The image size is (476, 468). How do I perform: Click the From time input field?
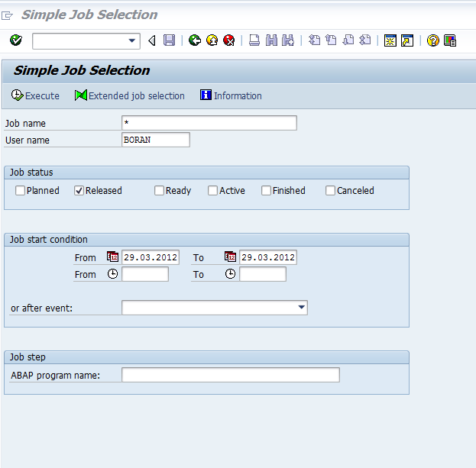pyautogui.click(x=145, y=274)
